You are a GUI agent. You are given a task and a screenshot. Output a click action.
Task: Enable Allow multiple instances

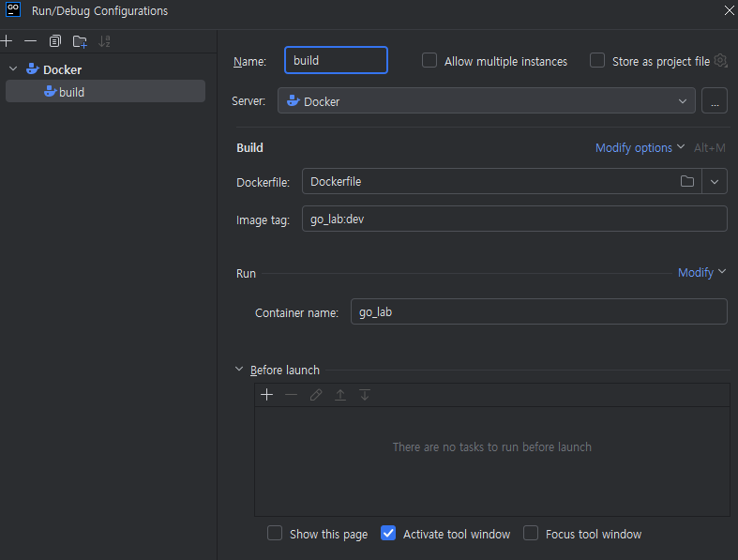coord(429,61)
